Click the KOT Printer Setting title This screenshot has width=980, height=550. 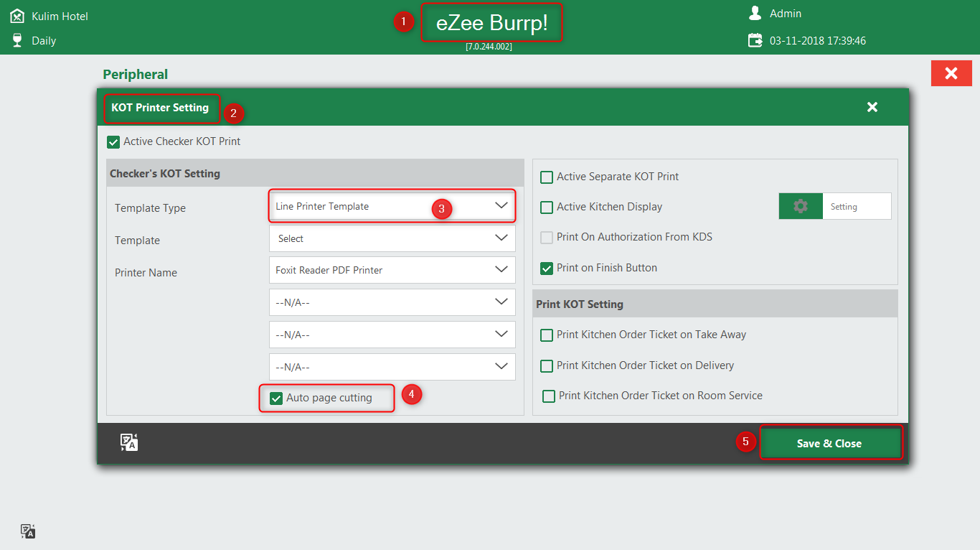click(160, 108)
